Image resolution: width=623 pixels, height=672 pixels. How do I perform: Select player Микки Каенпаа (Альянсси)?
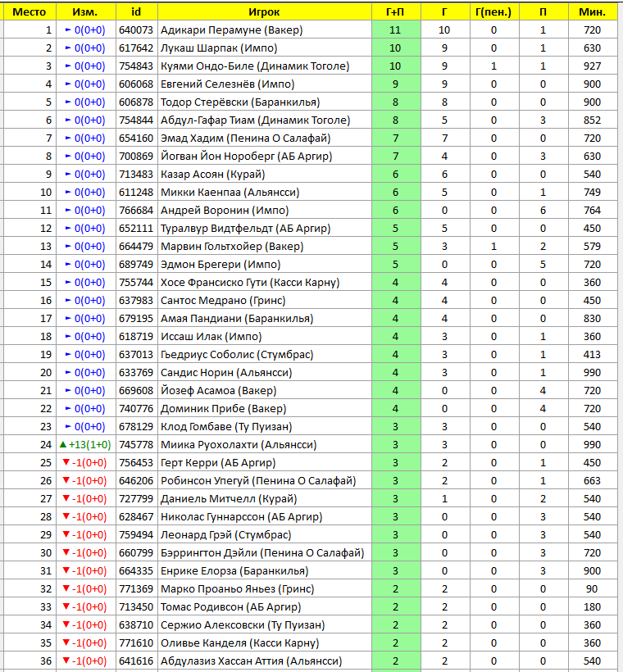pyautogui.click(x=230, y=192)
